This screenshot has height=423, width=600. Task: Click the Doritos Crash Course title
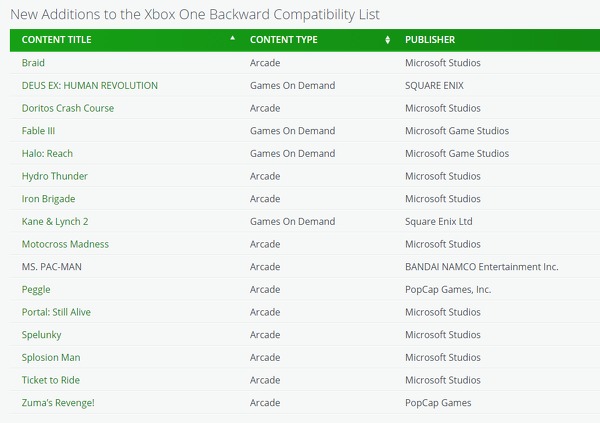[68, 108]
